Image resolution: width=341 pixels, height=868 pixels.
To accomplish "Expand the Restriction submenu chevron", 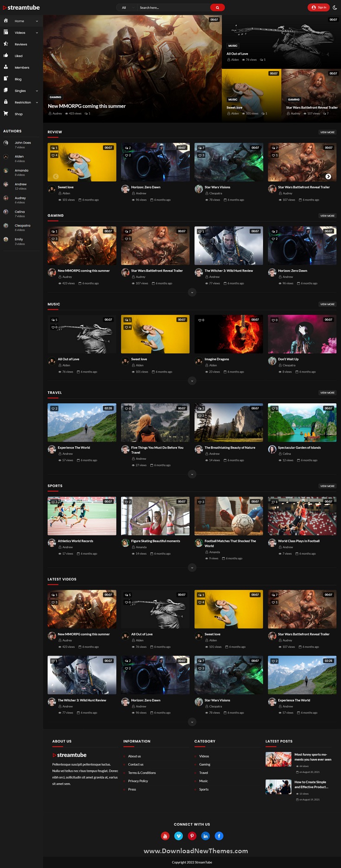I will click(x=37, y=102).
